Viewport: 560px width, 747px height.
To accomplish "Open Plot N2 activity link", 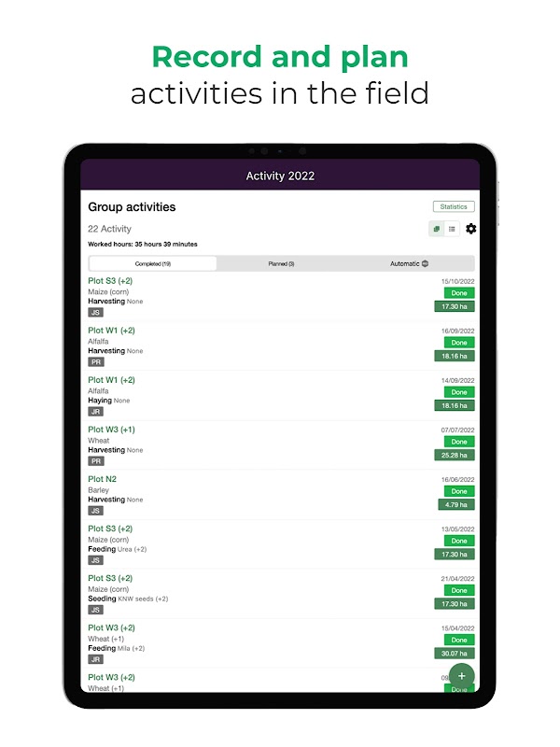I will pyautogui.click(x=103, y=479).
